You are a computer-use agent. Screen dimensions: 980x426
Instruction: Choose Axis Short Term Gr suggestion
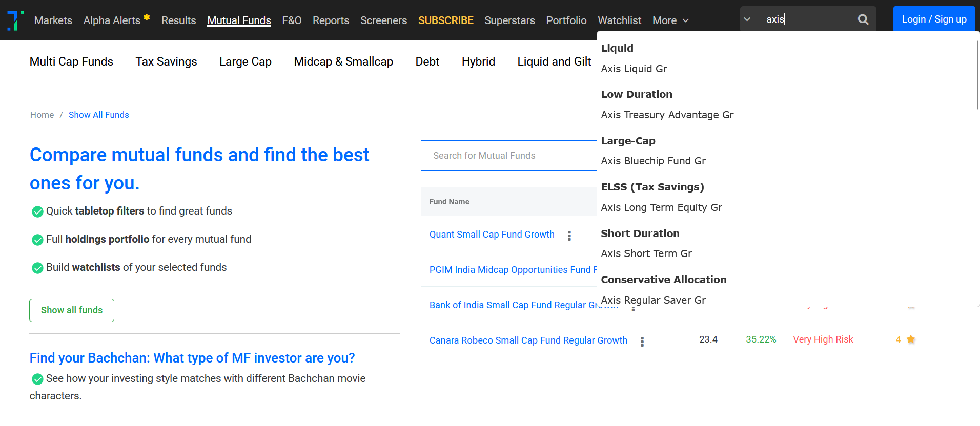[x=646, y=253]
